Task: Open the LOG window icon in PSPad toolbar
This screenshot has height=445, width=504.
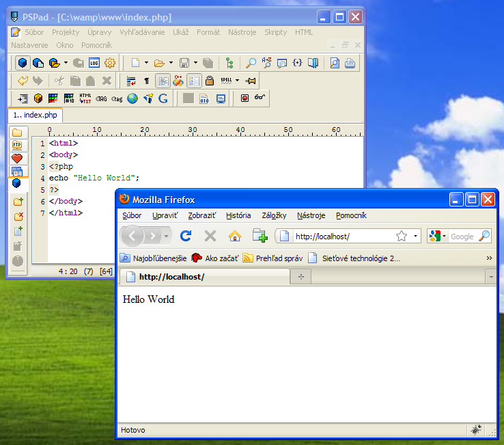Action: (x=94, y=63)
